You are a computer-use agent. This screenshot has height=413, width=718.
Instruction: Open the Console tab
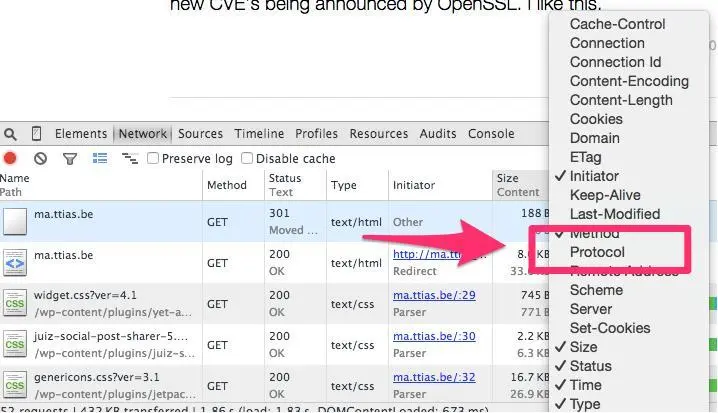(x=491, y=134)
